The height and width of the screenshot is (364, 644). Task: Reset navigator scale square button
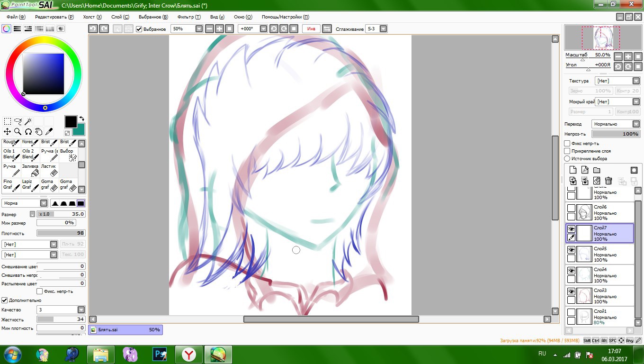pyautogui.click(x=638, y=56)
